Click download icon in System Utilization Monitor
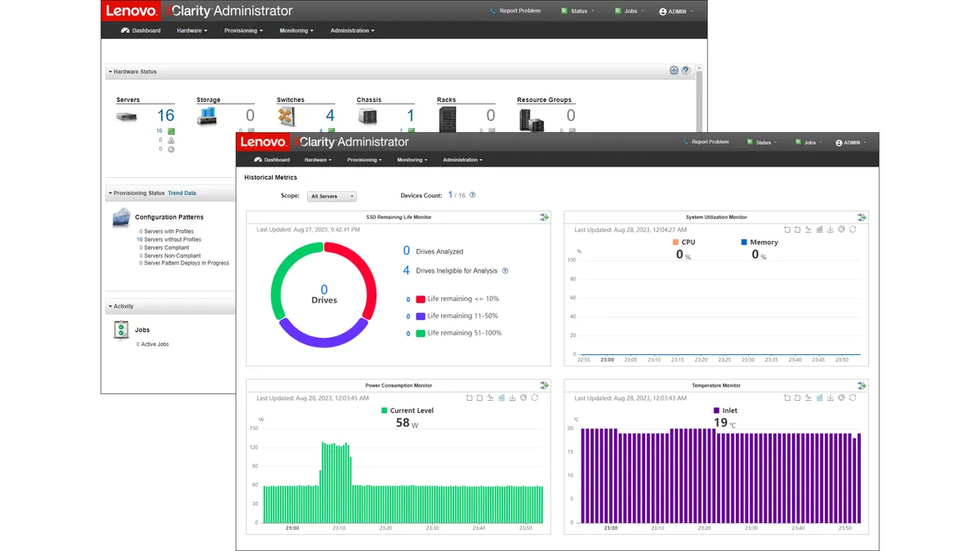 (831, 230)
